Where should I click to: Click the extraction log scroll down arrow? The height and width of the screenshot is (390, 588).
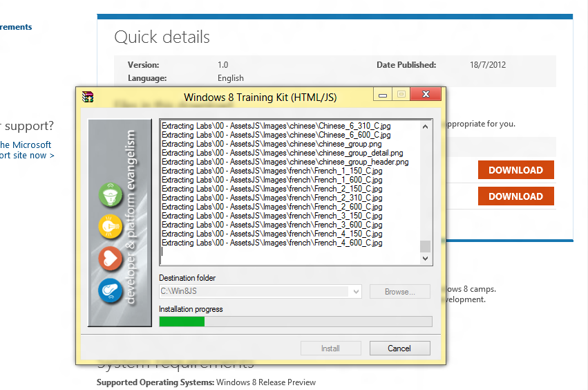425,258
